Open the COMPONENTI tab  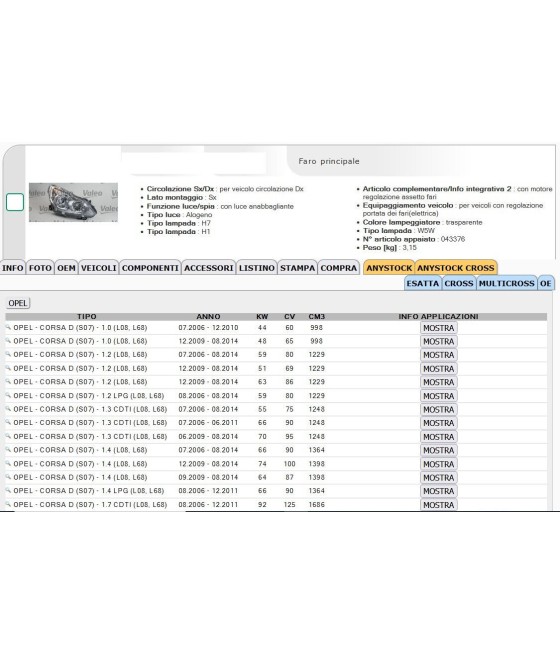click(150, 268)
